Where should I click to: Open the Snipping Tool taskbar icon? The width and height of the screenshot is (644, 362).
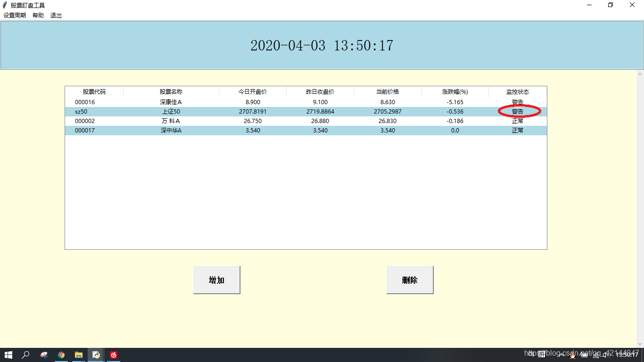(44, 355)
